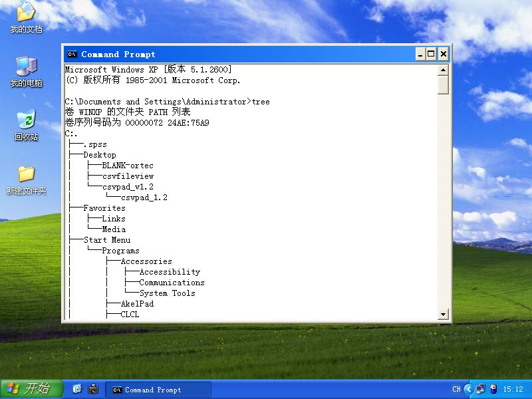Viewport: 532px width, 399px height.
Task: Select the 新建文件夹 folder icon
Action: (x=26, y=180)
